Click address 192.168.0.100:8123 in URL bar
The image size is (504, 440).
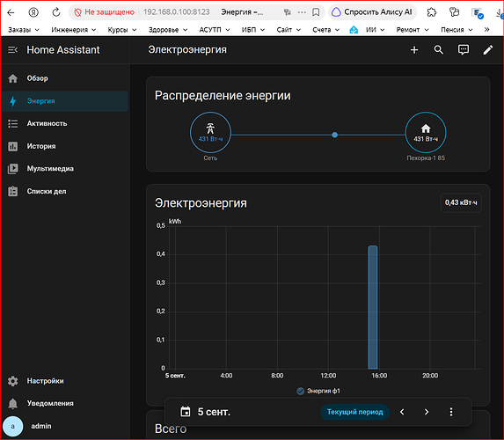coord(177,12)
